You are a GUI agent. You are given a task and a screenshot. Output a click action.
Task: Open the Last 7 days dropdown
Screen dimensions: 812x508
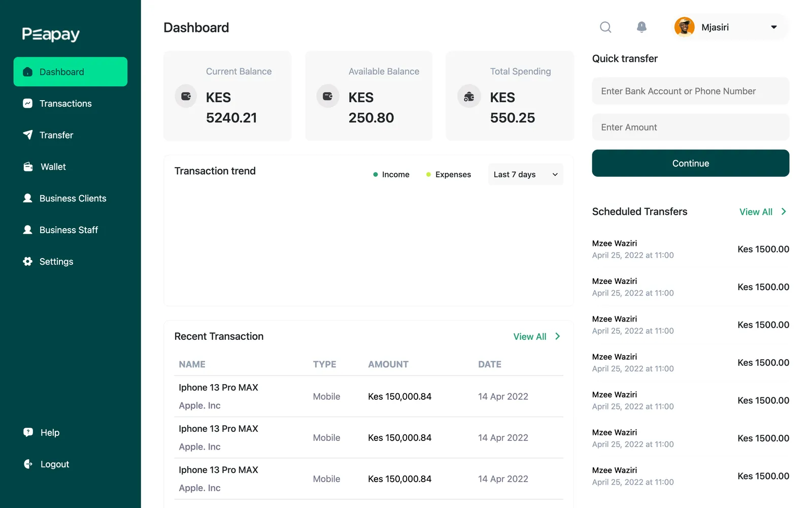click(525, 174)
